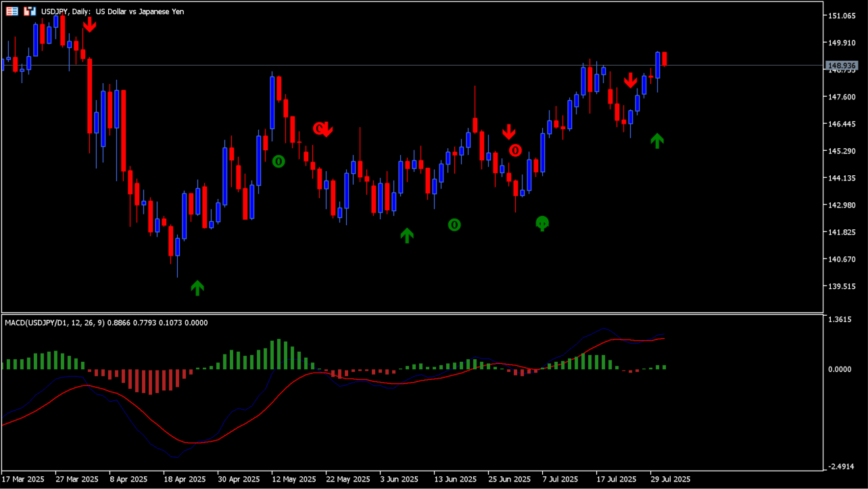Click the red zero circle near 25 Jun 2025

(x=515, y=150)
